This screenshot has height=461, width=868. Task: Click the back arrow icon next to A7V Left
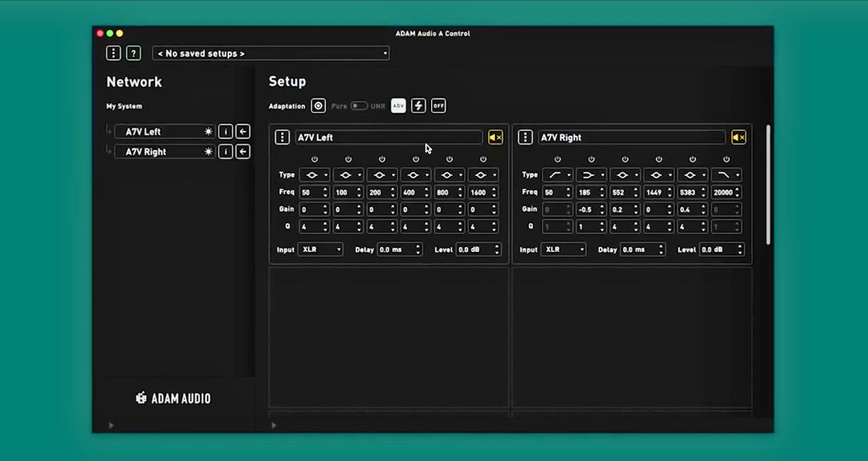coord(243,131)
